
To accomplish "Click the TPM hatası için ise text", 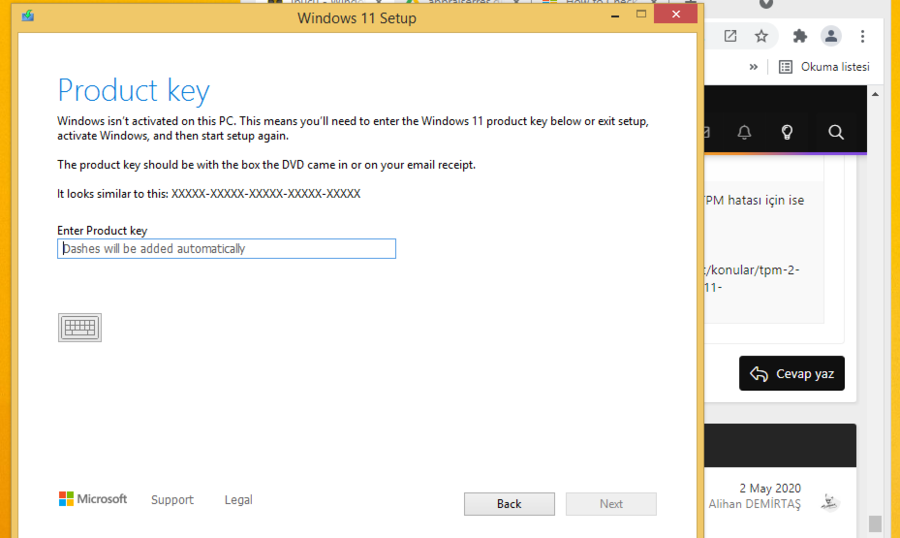I will (x=754, y=200).
